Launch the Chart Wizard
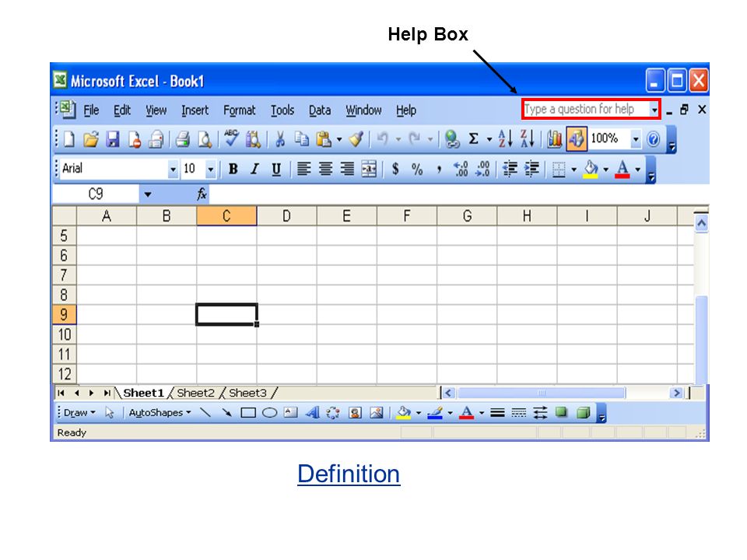 555,139
